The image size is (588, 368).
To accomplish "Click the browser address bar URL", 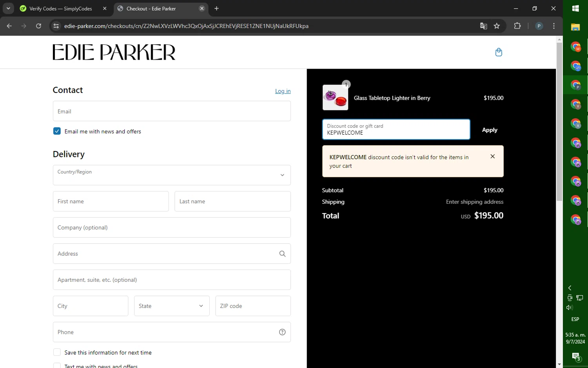I will [x=186, y=26].
